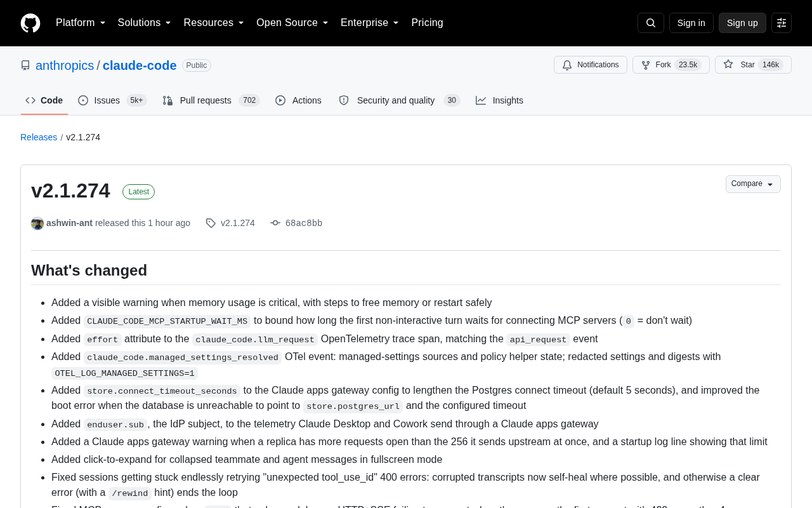The height and width of the screenshot is (508, 812).
Task: Switch to the Pull requests tab
Action: 211,100
